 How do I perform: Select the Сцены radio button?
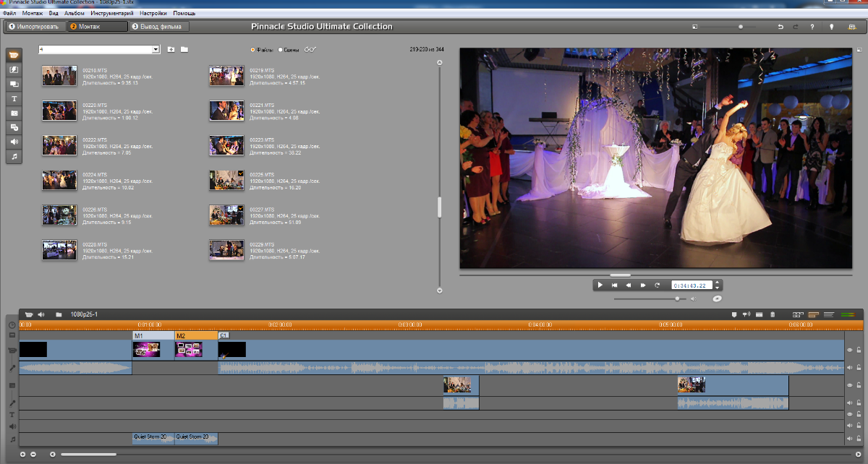281,50
